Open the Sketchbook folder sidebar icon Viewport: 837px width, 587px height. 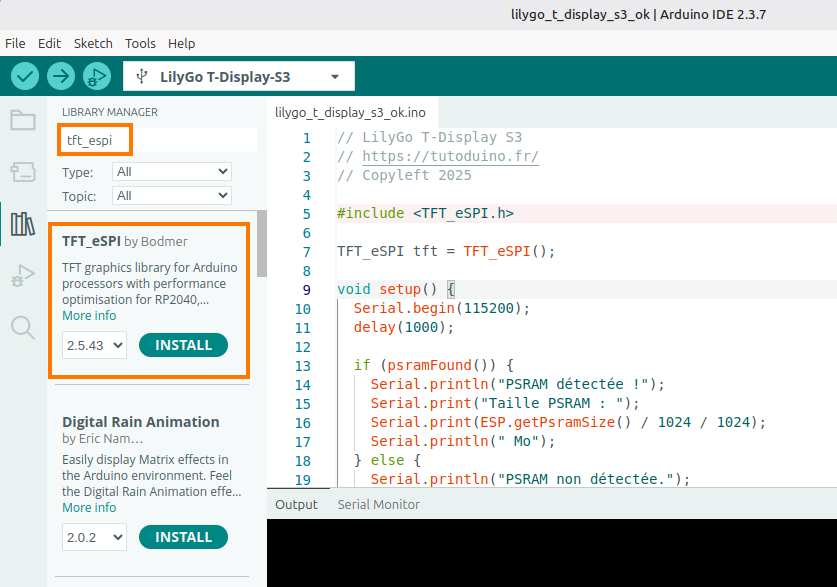(22, 121)
